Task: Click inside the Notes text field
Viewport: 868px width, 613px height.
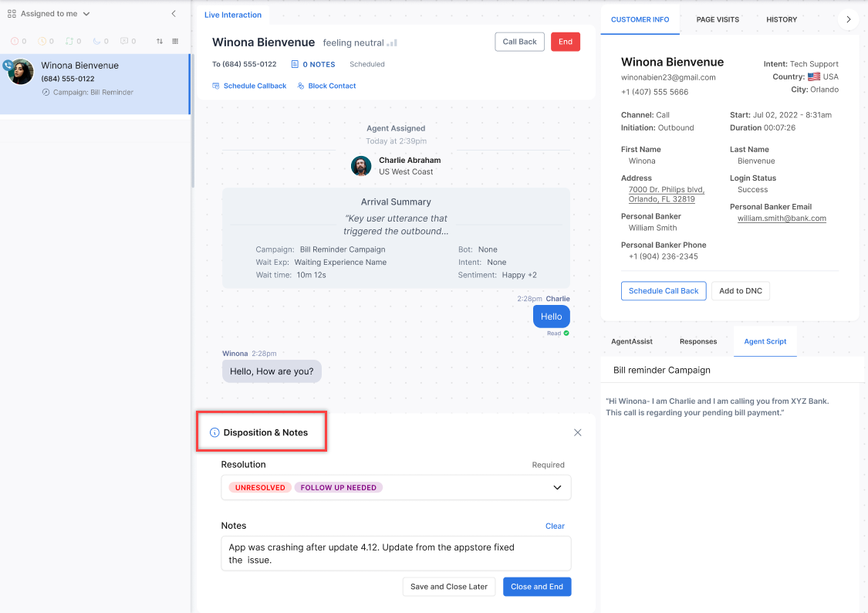Action: pyautogui.click(x=395, y=553)
